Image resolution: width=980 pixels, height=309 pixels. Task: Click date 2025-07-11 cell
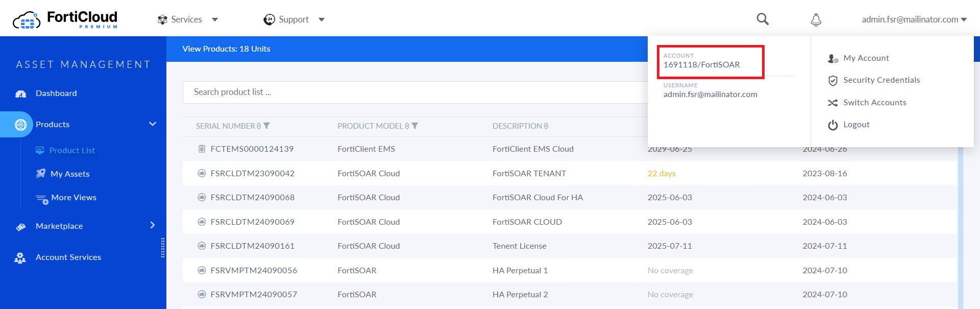click(670, 246)
